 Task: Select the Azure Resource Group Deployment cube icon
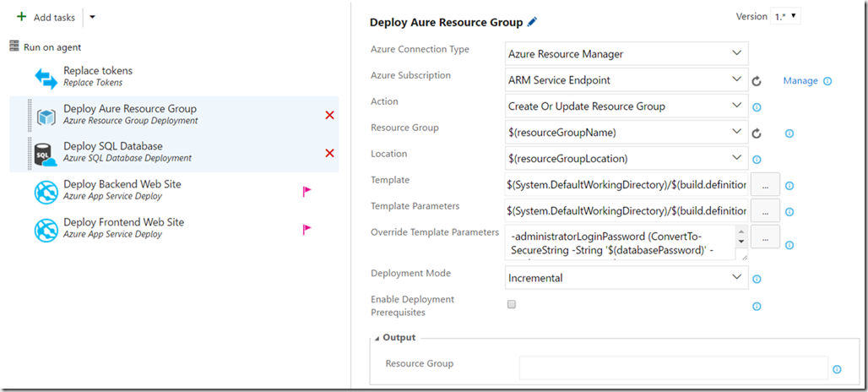point(46,117)
